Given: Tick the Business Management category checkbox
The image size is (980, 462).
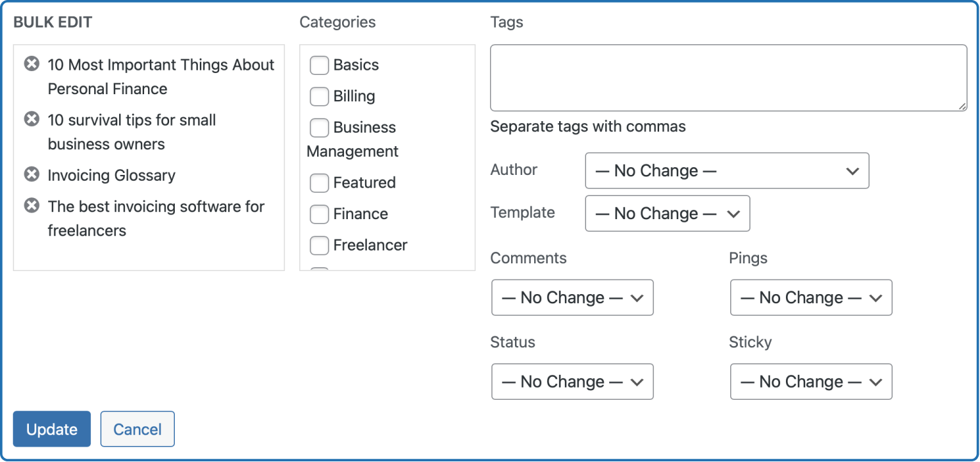Looking at the screenshot, I should click(x=319, y=128).
